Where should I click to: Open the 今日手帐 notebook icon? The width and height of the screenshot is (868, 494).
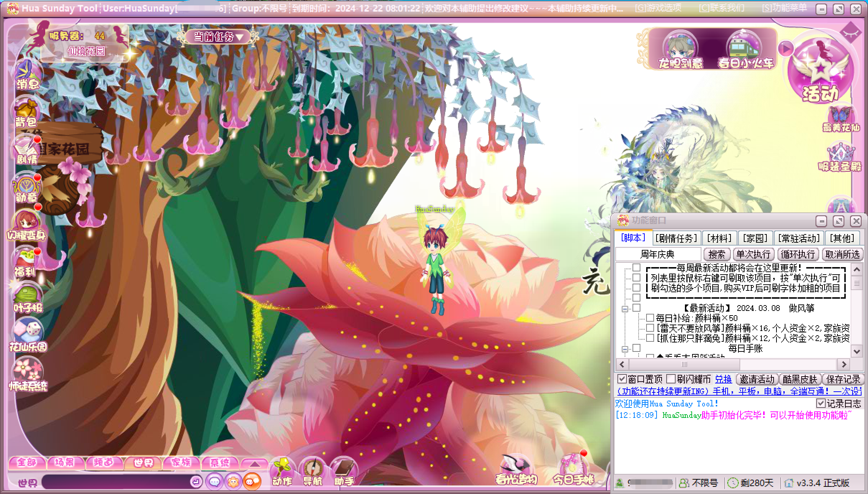(x=573, y=470)
